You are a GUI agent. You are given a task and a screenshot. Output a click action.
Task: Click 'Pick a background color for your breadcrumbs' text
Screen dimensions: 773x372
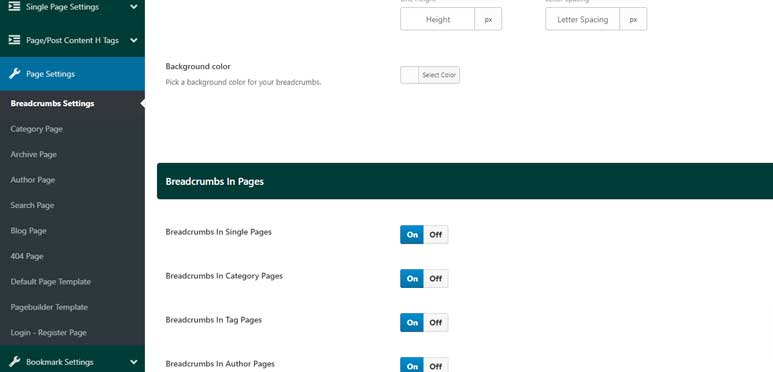[x=244, y=82]
